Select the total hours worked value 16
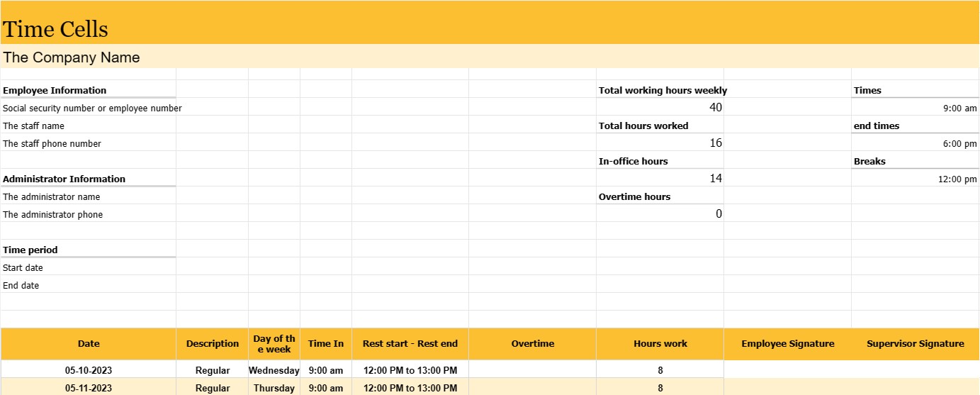Screen dimensions: 980x395 [x=715, y=143]
